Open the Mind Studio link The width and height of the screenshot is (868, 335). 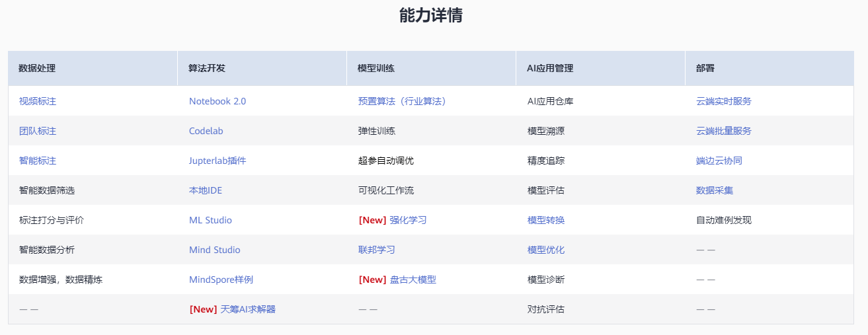coord(215,250)
